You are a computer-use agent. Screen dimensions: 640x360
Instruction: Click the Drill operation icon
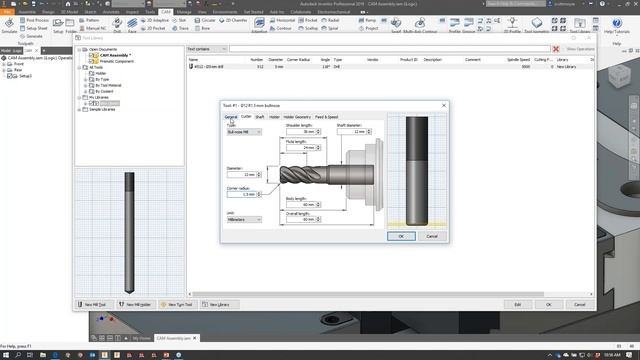pos(117,25)
